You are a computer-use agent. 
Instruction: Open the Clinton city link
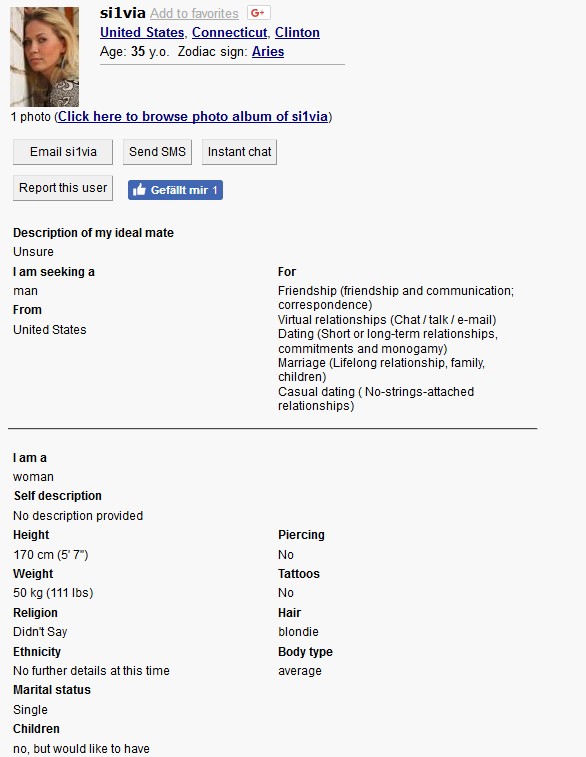pos(297,32)
